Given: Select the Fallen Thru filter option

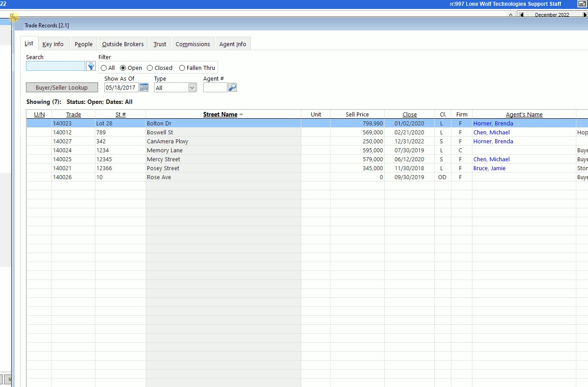Looking at the screenshot, I should tap(182, 68).
